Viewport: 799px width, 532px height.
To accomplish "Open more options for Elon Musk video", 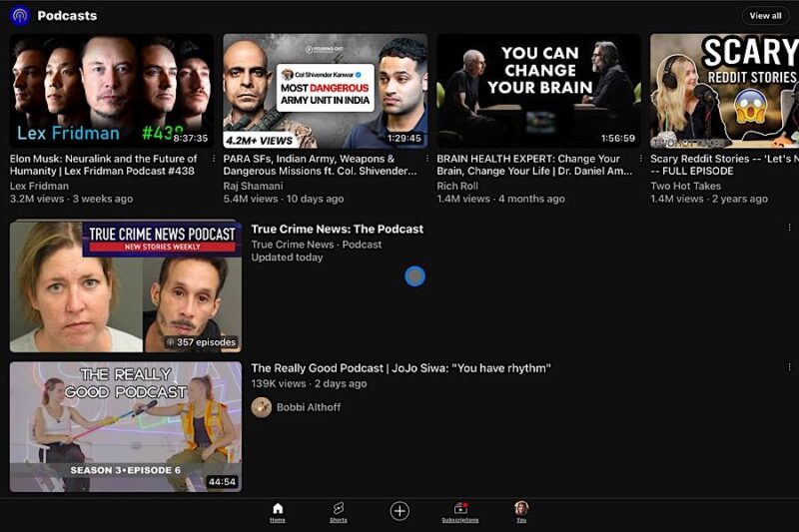I will pyautogui.click(x=214, y=159).
